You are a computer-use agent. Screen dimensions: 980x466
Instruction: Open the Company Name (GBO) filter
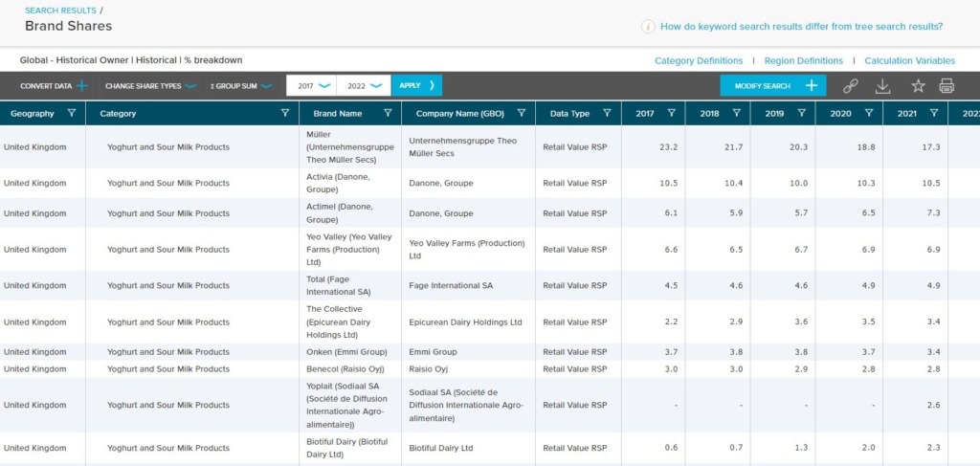click(x=521, y=113)
